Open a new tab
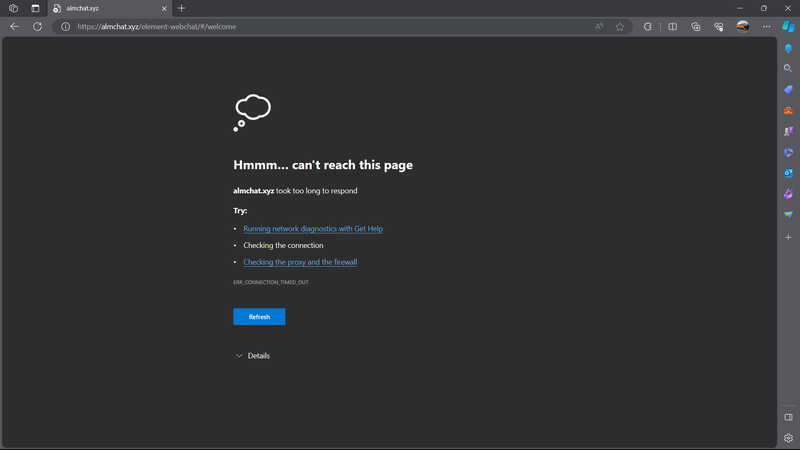This screenshot has width=800, height=450. click(x=181, y=8)
